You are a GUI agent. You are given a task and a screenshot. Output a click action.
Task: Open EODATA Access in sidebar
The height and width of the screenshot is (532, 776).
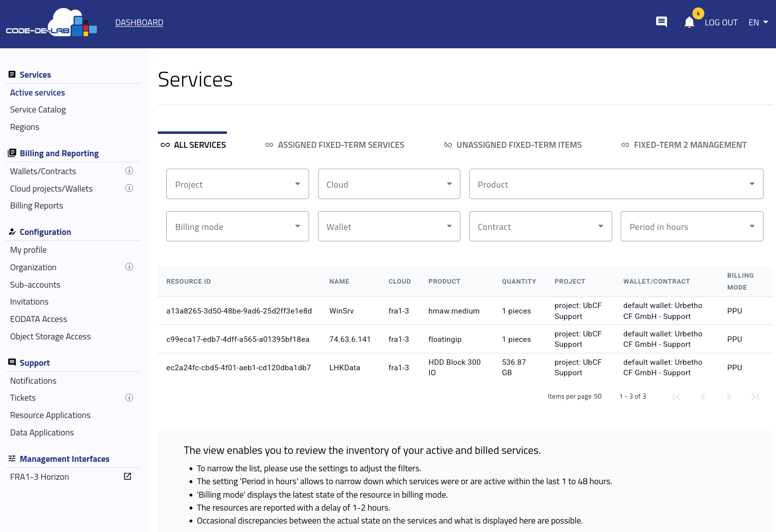point(38,319)
